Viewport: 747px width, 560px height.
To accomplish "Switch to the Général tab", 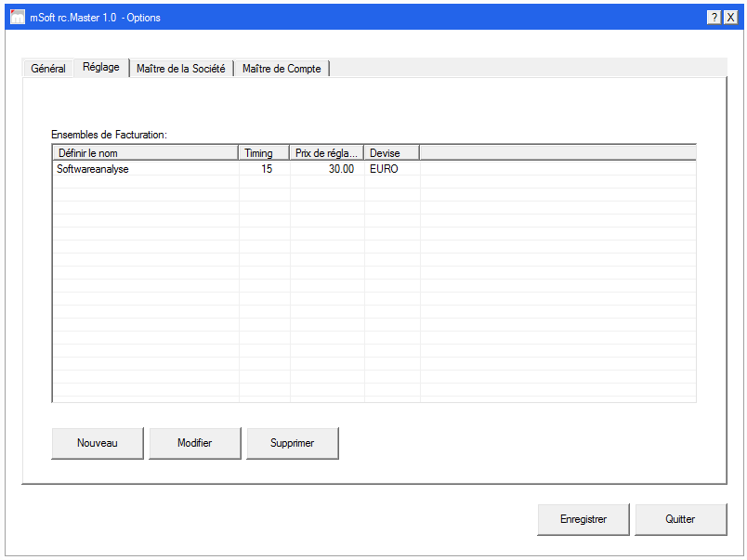I will (48, 69).
